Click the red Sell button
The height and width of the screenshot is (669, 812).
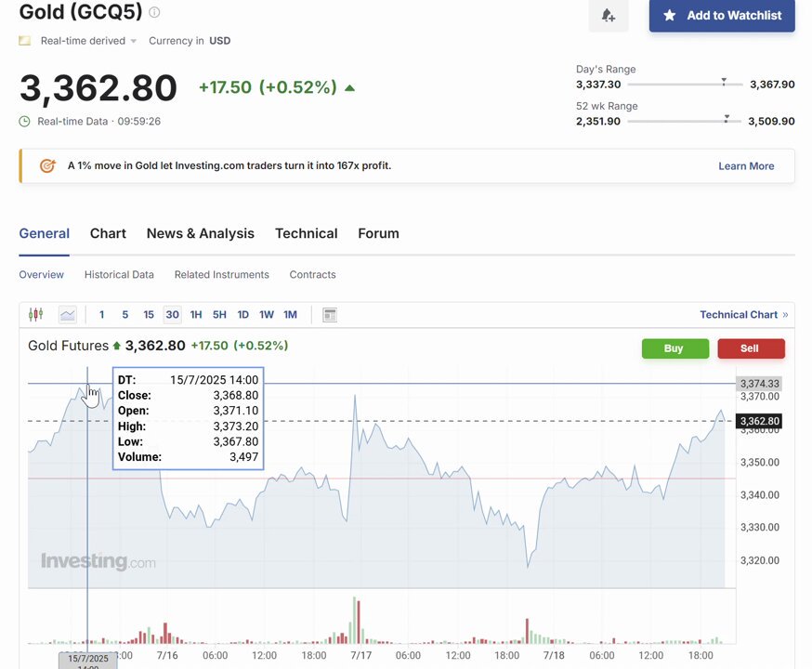[751, 348]
